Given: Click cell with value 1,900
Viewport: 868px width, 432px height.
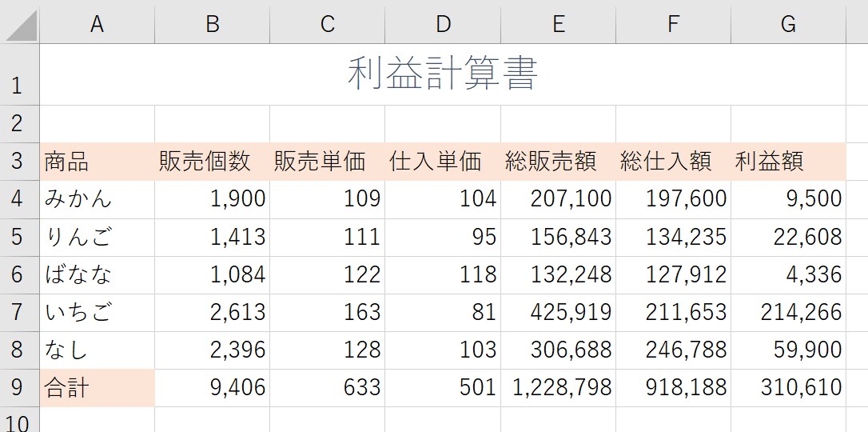Looking at the screenshot, I should tap(213, 199).
